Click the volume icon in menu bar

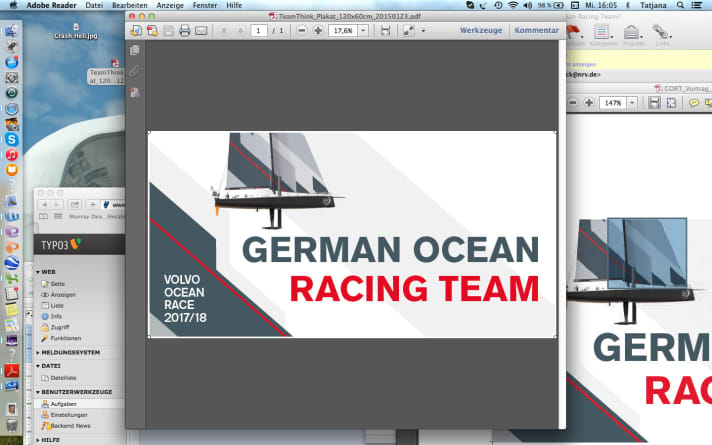pyautogui.click(x=527, y=5)
